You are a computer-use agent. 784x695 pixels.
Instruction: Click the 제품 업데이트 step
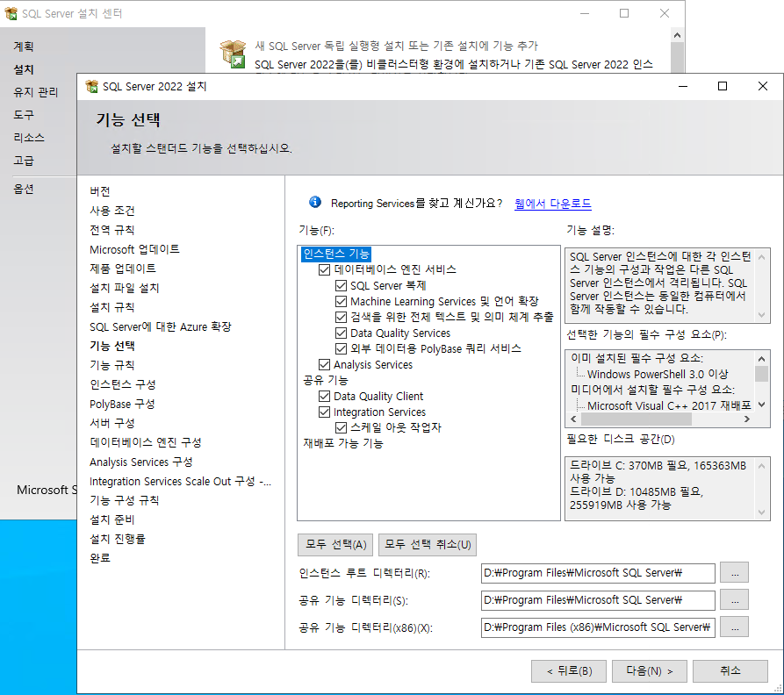[x=123, y=269]
